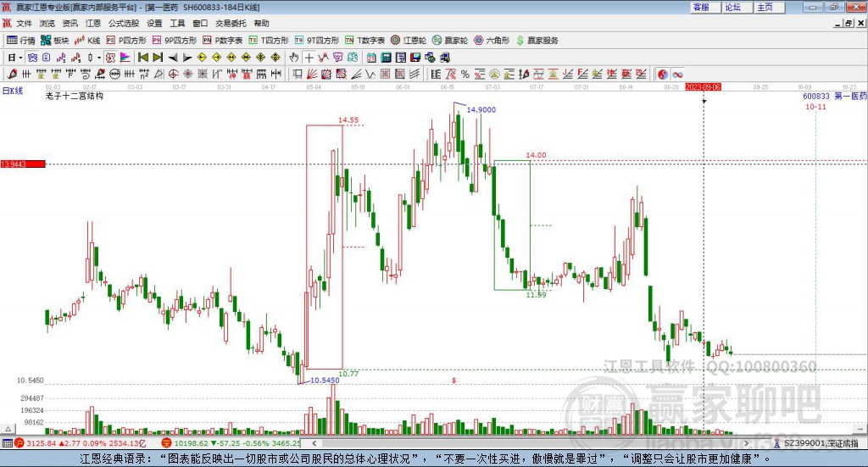Select the hand pan tool
This screenshot has height=467, width=868.
click(294, 58)
